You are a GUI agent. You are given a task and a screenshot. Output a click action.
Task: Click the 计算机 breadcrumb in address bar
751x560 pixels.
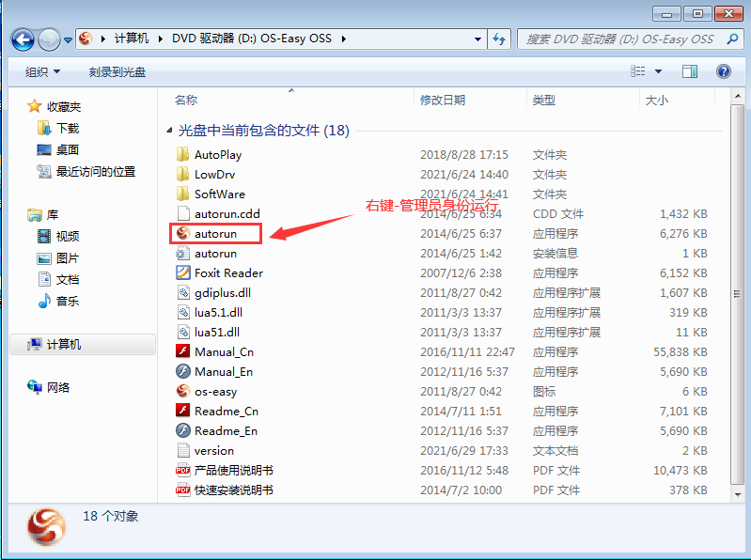click(132, 39)
